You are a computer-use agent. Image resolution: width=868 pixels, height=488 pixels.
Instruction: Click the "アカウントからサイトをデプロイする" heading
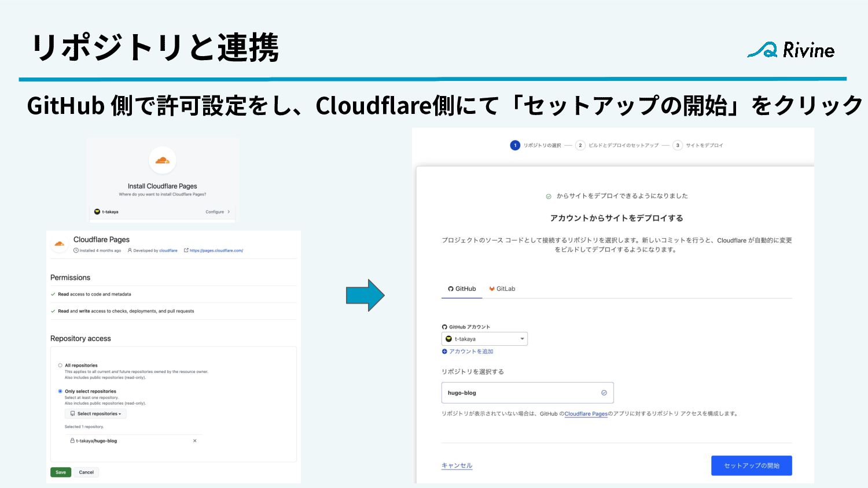pyautogui.click(x=616, y=218)
